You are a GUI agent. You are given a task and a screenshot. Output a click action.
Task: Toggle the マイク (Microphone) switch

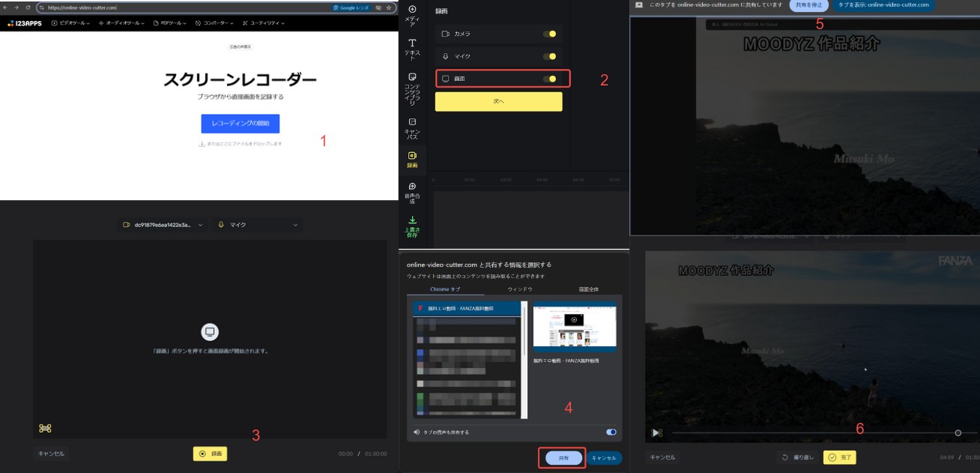tap(549, 56)
